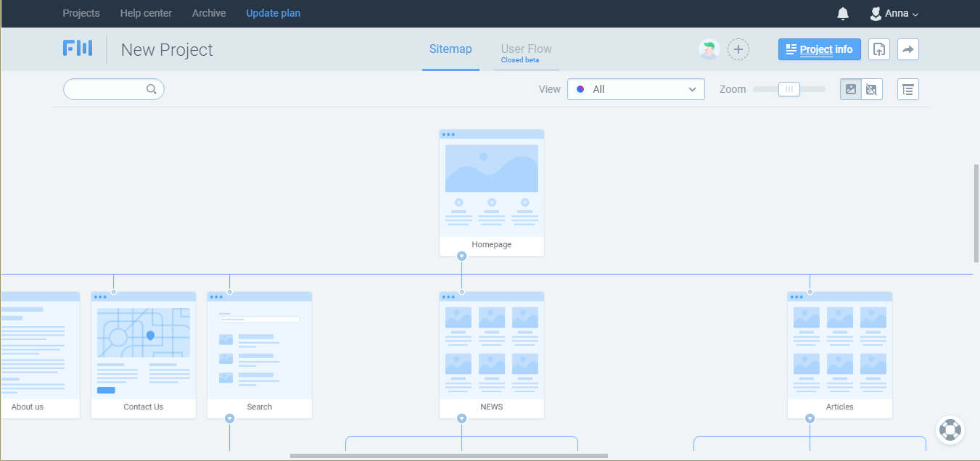Click the Contact Us page thumbnail

143,348
